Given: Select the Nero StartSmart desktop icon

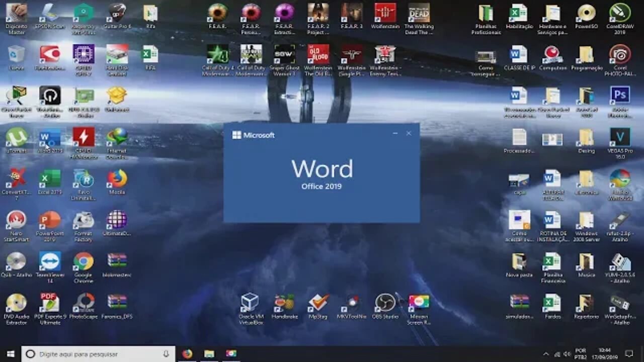Looking at the screenshot, I should tap(16, 226).
